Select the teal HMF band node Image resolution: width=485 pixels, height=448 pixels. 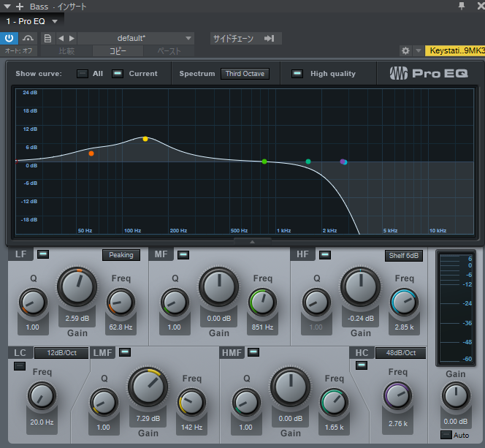tap(308, 162)
